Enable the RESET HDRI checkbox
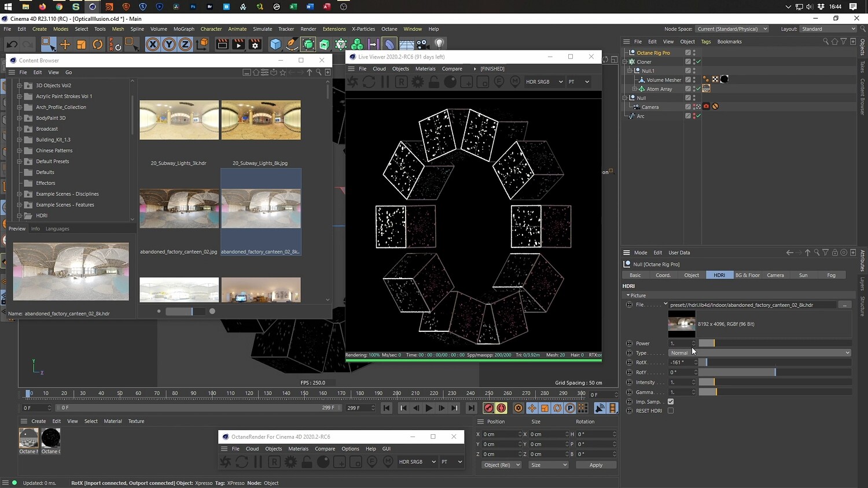Image resolution: width=868 pixels, height=488 pixels. pos(671,411)
